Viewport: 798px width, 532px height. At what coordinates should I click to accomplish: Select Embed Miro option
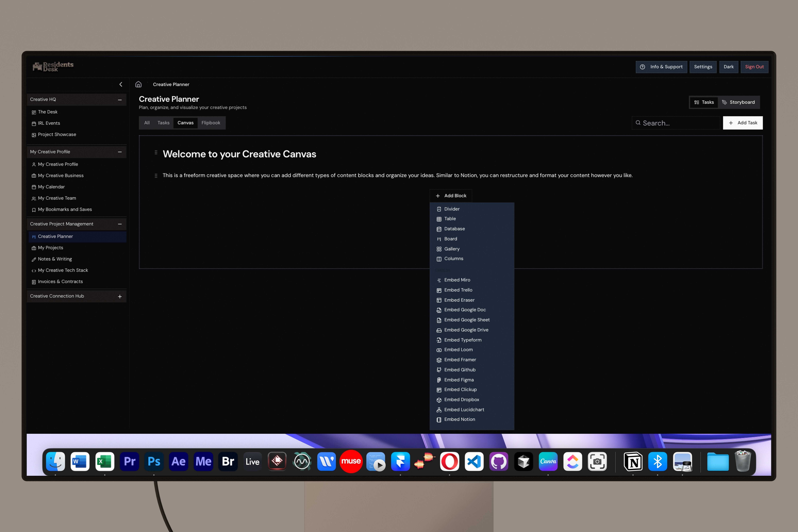(472, 280)
